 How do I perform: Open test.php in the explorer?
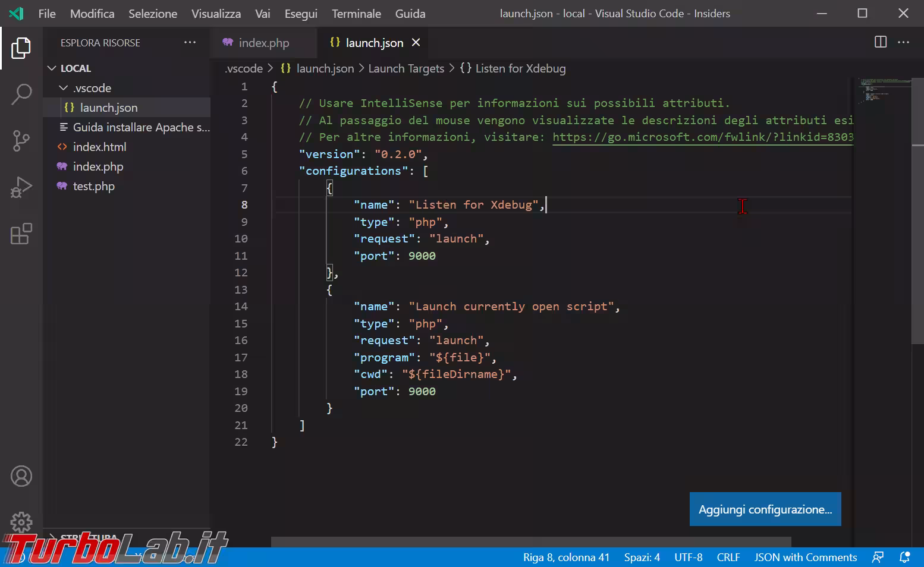(x=93, y=186)
